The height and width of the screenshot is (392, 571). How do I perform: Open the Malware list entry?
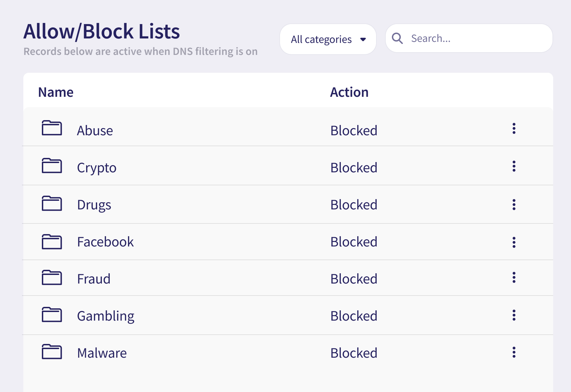point(102,353)
